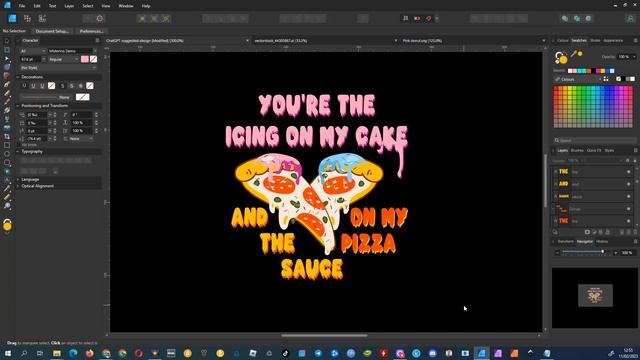
Task: Toggle visibility of the 'sauce' layer
Action: coord(629,196)
